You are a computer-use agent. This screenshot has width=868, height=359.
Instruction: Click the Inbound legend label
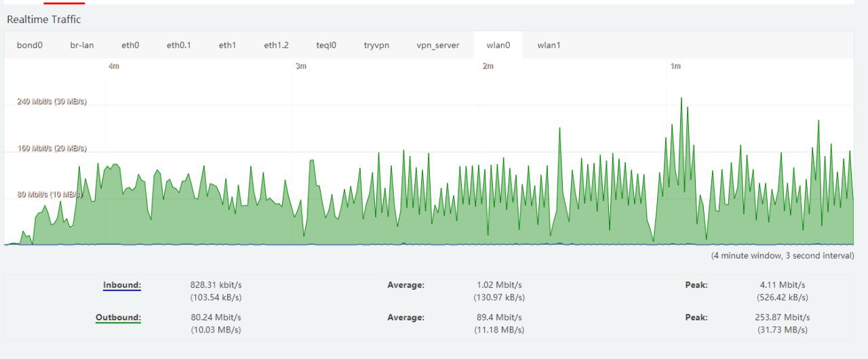pyautogui.click(x=122, y=285)
